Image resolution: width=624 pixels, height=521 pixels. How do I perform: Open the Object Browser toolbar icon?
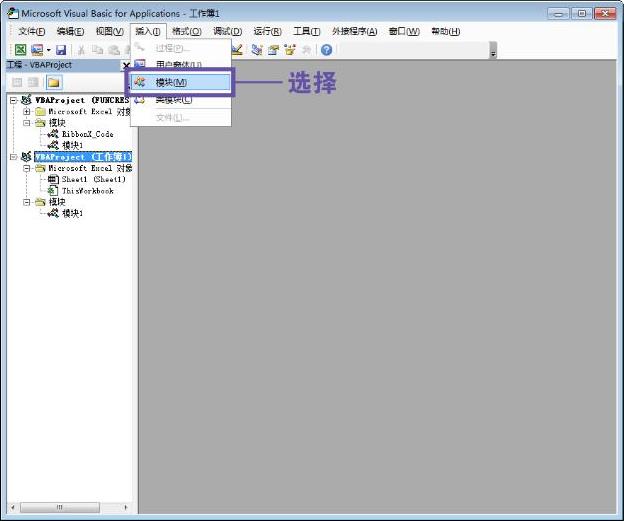(x=290, y=50)
